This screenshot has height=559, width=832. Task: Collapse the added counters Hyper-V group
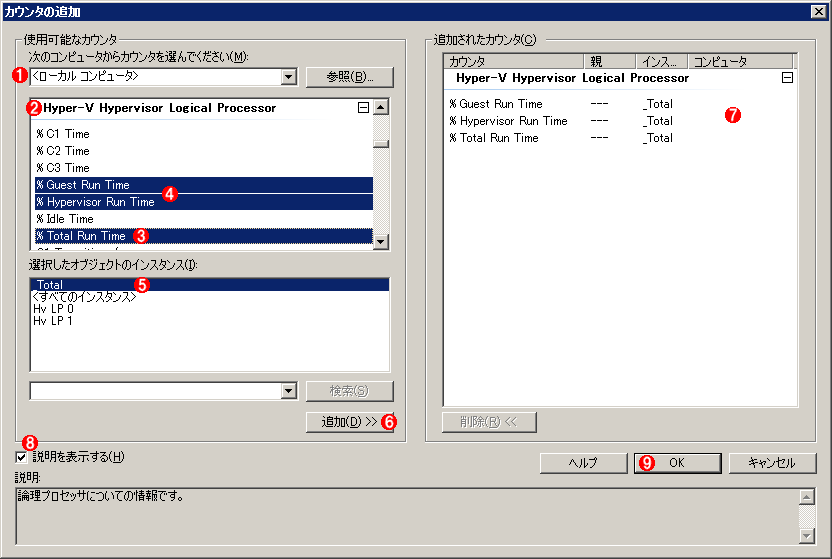787,78
